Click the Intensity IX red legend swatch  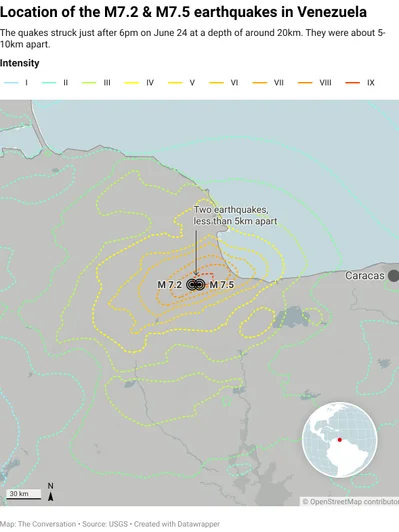353,83
